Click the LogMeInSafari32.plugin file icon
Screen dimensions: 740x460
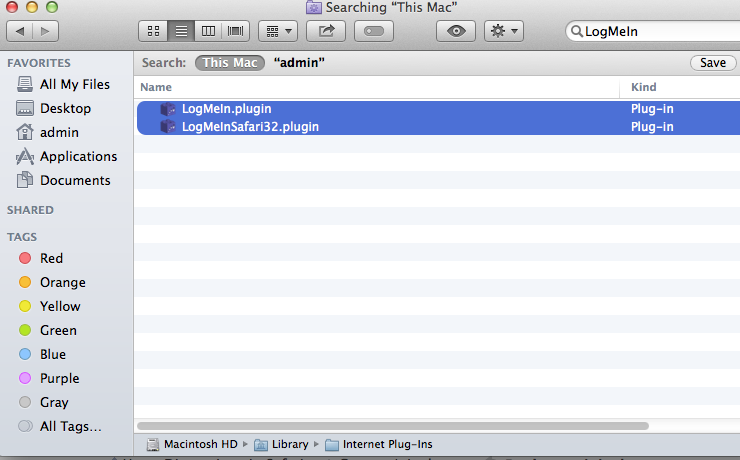tap(168, 126)
